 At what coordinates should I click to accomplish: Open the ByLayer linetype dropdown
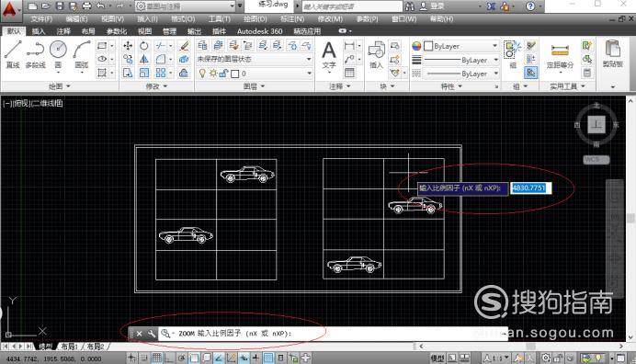point(460,74)
